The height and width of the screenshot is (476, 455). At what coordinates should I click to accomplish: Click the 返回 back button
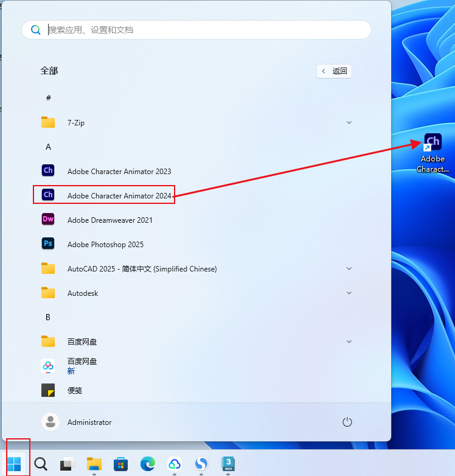334,71
